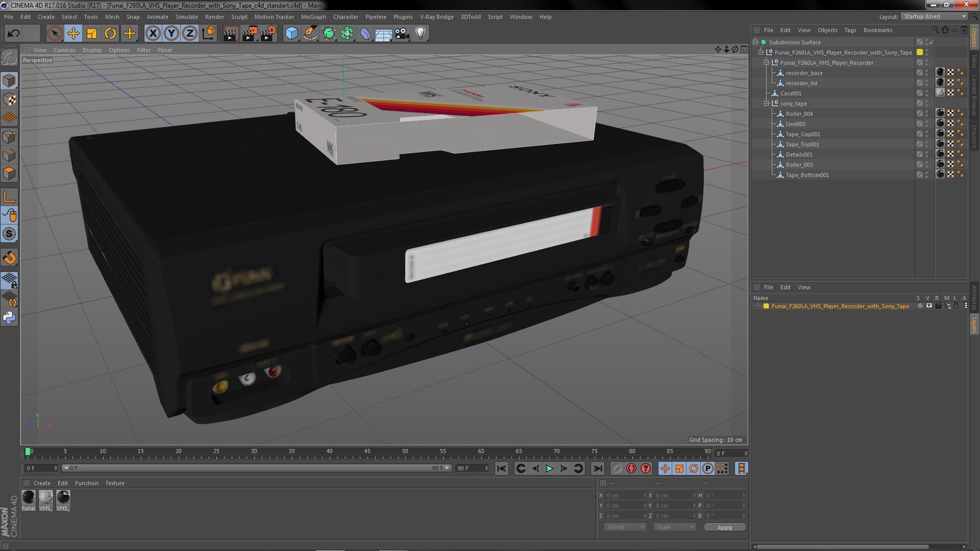Open the MoGraph menu
The width and height of the screenshot is (980, 551).
pos(313,17)
